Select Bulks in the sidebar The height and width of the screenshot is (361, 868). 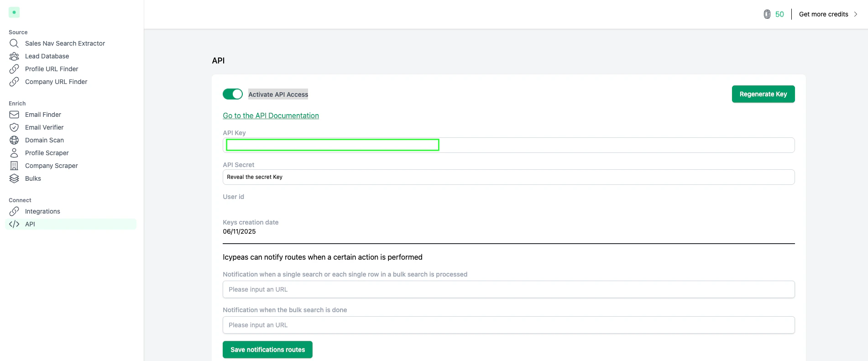(x=33, y=178)
